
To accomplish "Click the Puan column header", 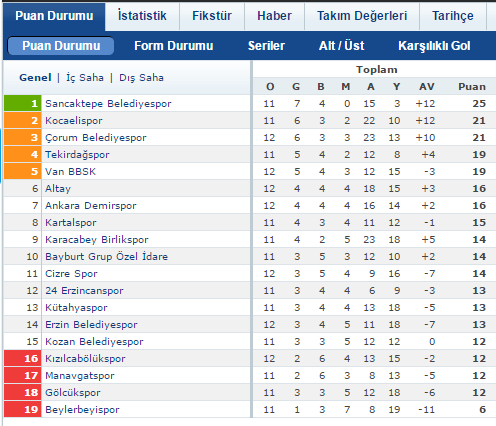I will tap(472, 87).
